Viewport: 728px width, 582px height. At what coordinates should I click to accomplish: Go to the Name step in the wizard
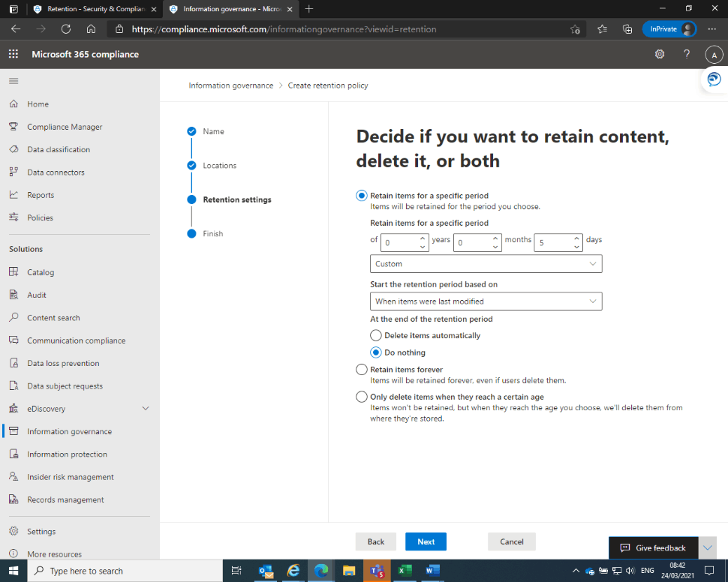point(213,131)
